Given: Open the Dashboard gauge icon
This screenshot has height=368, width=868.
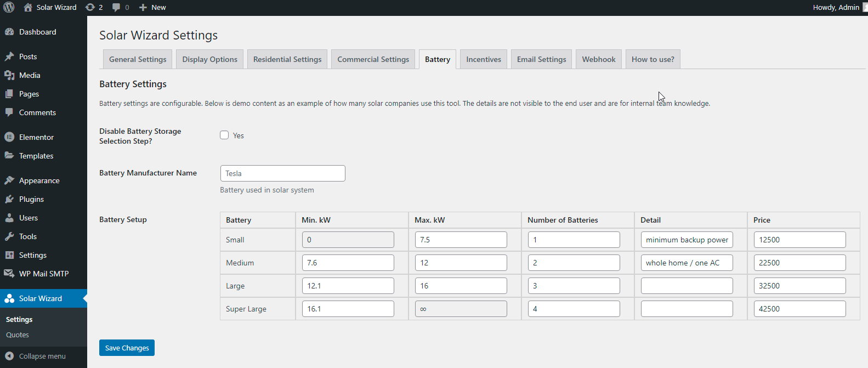Looking at the screenshot, I should point(9,32).
